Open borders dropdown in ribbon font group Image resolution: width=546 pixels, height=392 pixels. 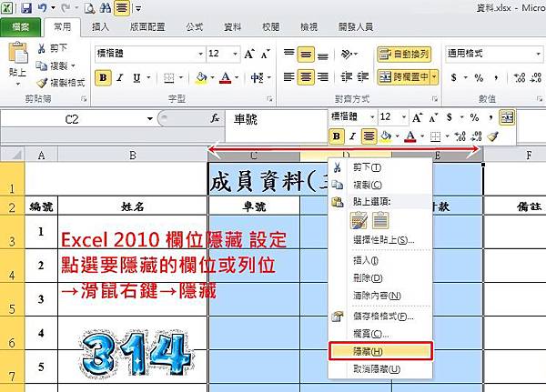pos(181,77)
